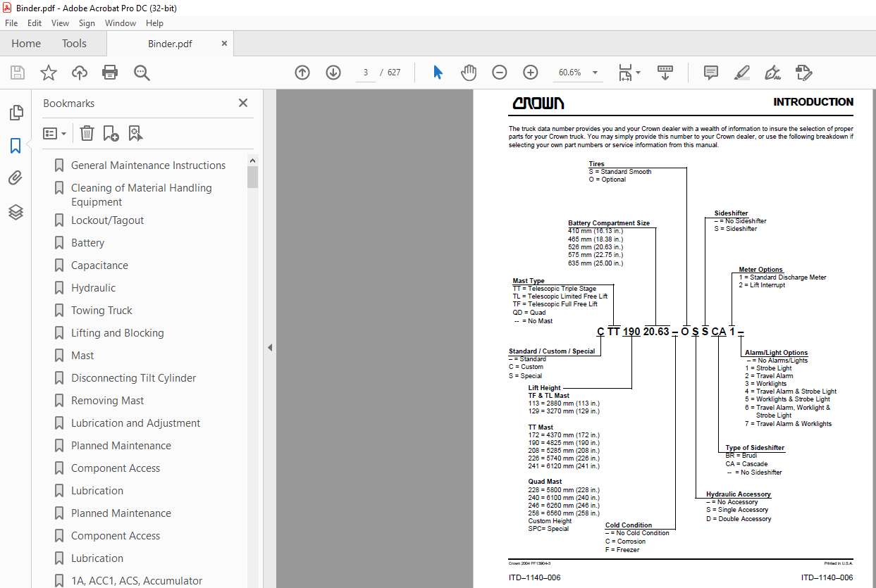
Task: Open the Towing Truck bookmark
Action: [101, 311]
